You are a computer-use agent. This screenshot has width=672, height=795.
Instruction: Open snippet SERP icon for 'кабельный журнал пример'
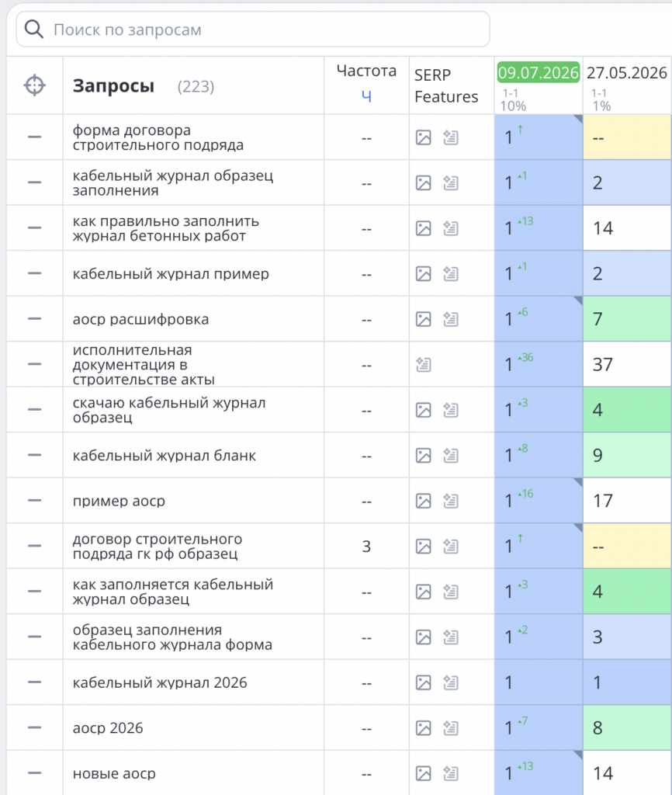tap(451, 274)
